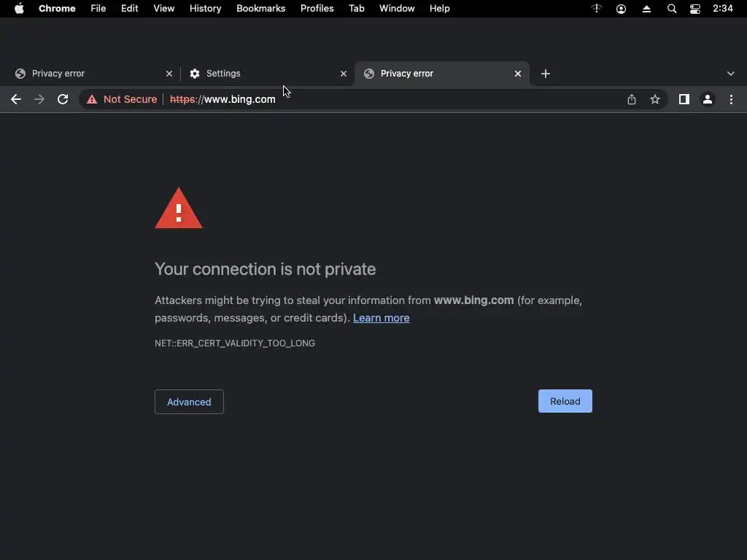Click the NET::ERR_CERT_VALIDITY_TOO_LONG error code
Image resolution: width=747 pixels, height=560 pixels.
(x=235, y=343)
